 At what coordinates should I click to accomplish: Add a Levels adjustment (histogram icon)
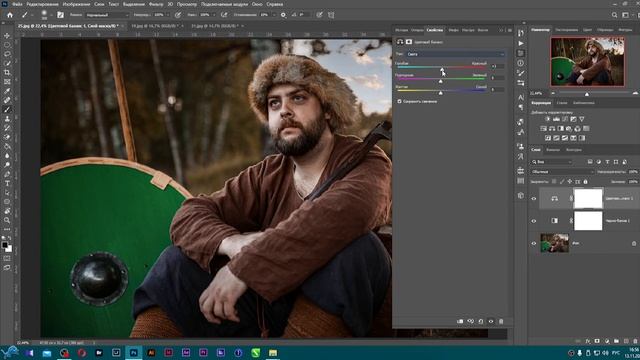pos(556,119)
